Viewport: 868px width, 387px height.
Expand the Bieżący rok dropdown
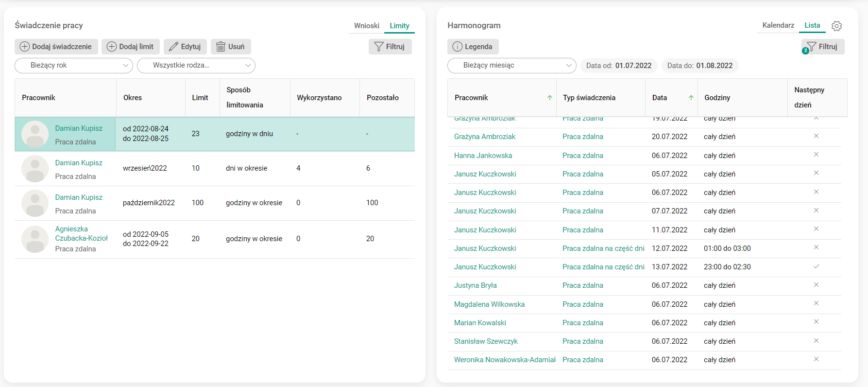pyautogui.click(x=74, y=66)
